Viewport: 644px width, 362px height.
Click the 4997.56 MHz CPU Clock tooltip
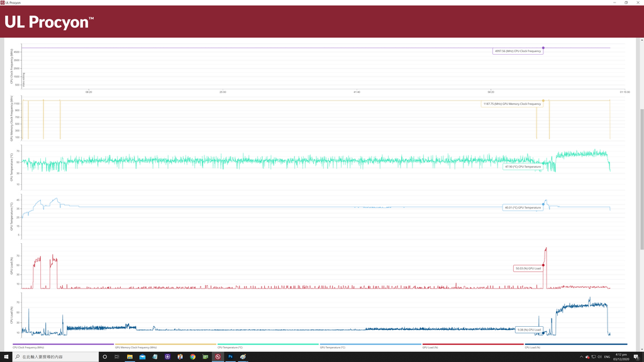(518, 52)
